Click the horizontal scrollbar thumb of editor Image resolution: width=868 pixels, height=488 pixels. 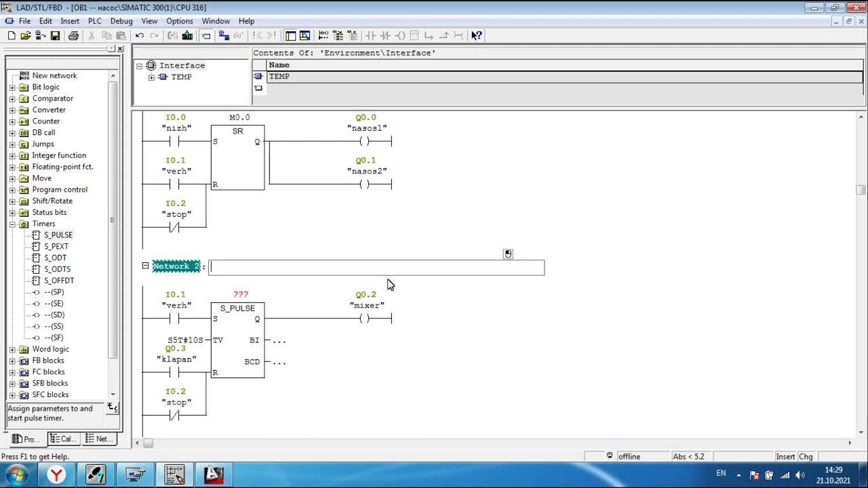click(148, 443)
